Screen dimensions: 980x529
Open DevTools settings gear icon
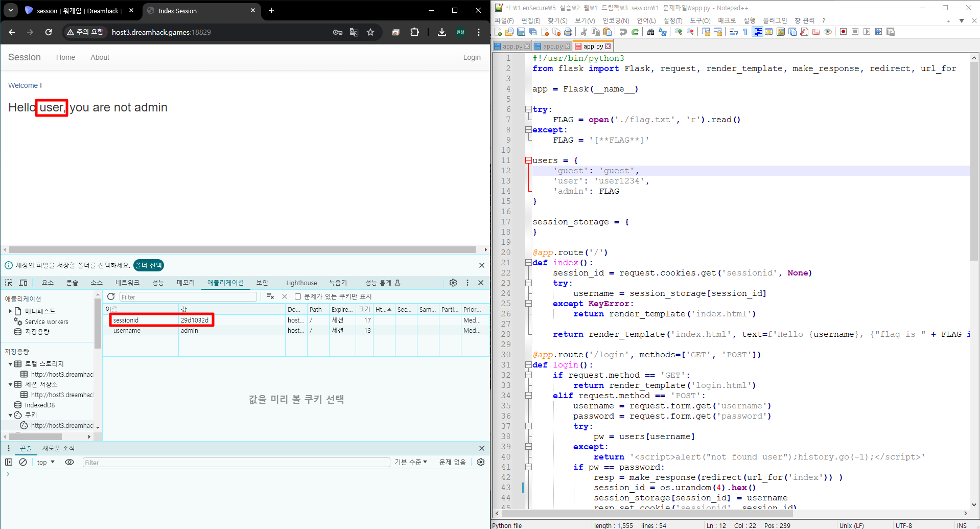click(453, 283)
